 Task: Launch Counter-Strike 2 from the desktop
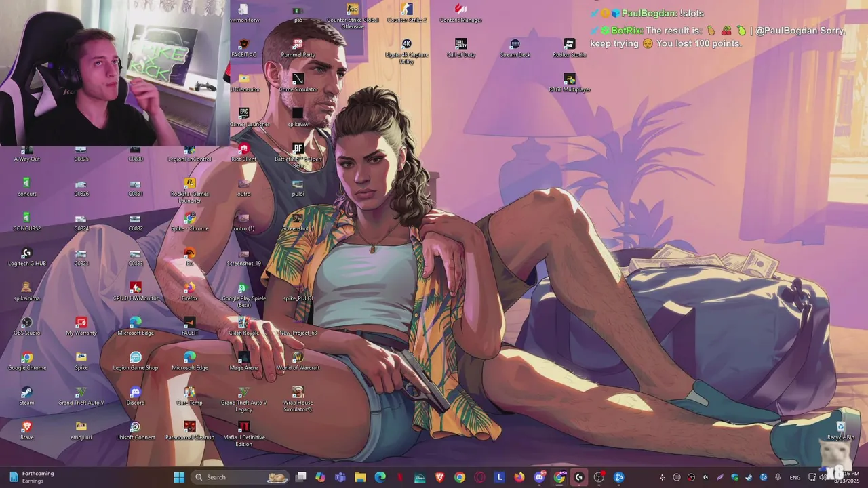[407, 13]
